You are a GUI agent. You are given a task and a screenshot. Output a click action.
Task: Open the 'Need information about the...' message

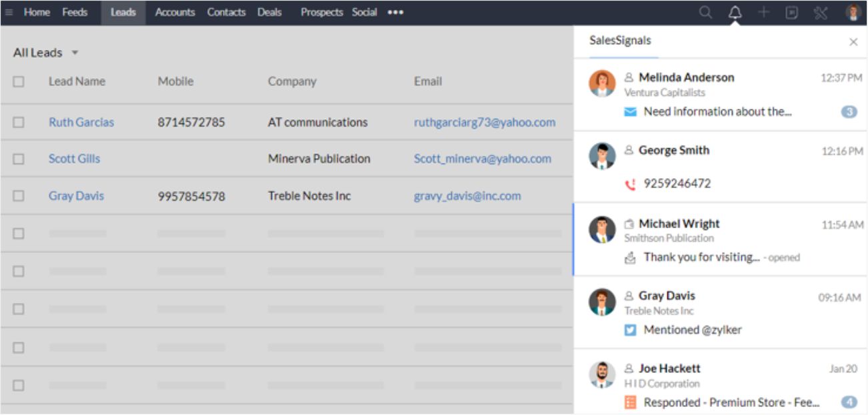[x=718, y=112]
